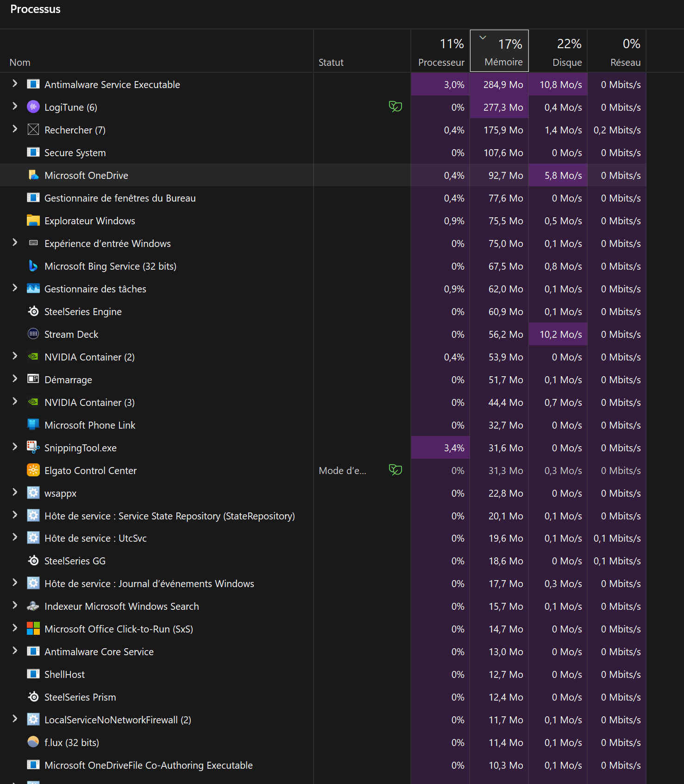Sort by the Disque column header

pyautogui.click(x=558, y=51)
